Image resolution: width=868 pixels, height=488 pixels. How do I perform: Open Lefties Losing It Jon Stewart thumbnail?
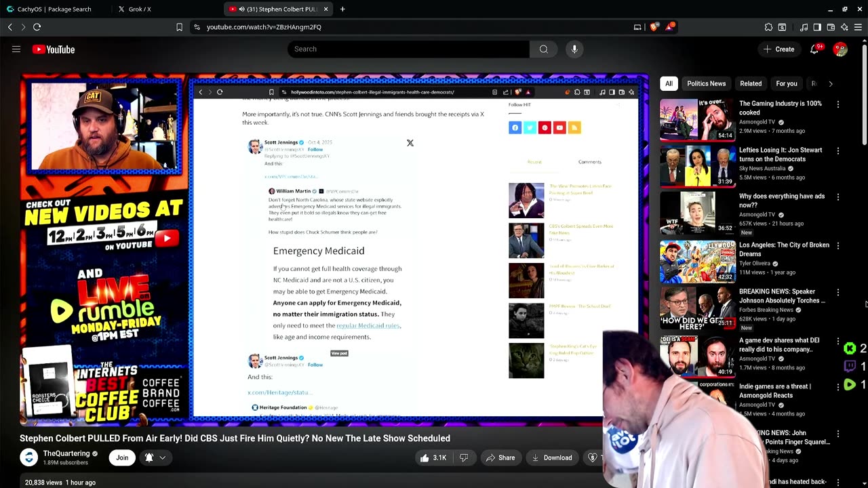click(x=698, y=166)
